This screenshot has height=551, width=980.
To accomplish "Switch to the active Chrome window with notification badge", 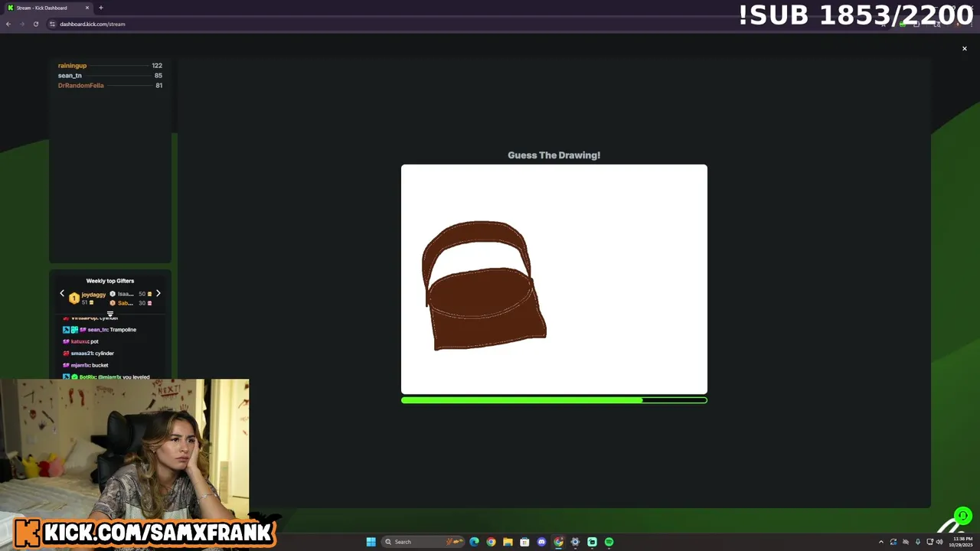I will click(558, 542).
